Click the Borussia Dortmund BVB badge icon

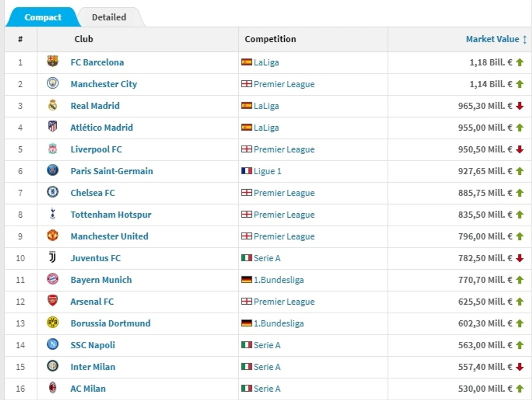pos(52,322)
